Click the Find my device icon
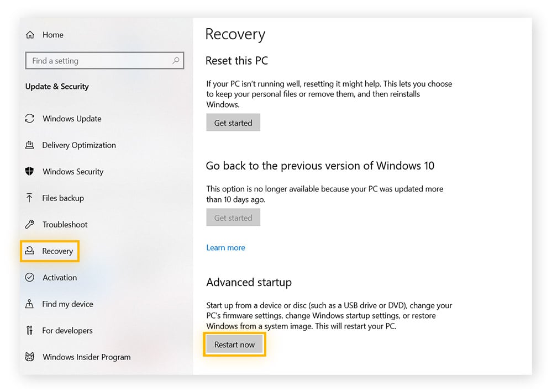This screenshot has height=392, width=552. 30,304
